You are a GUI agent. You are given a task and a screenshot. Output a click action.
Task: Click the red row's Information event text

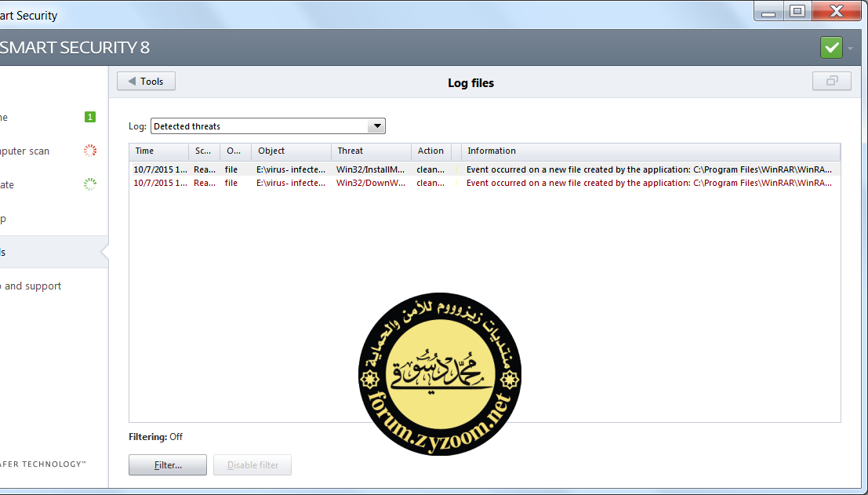click(x=649, y=183)
